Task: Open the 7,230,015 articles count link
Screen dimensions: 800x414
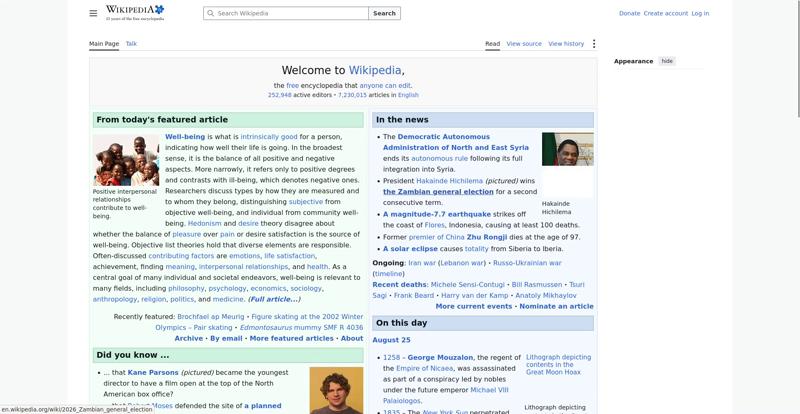Action: [352, 95]
